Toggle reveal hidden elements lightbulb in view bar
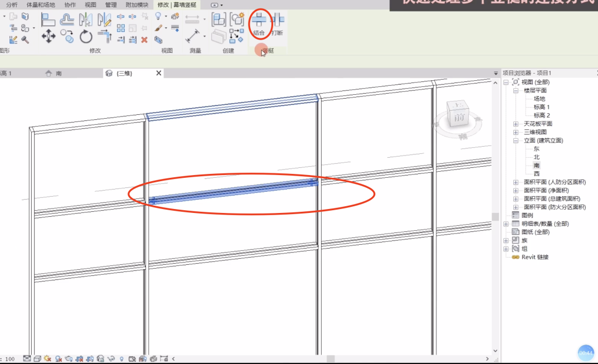Screen dimensions: 598x364 (x=121, y=358)
